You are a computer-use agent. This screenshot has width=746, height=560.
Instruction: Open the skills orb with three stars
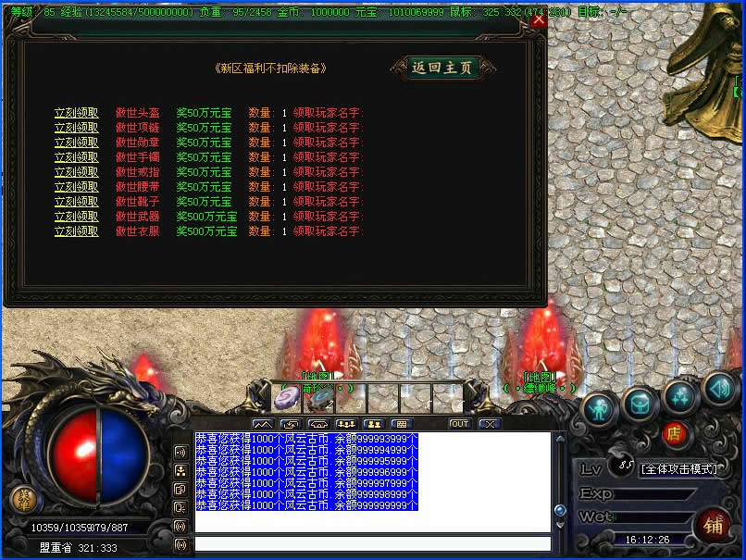[680, 396]
